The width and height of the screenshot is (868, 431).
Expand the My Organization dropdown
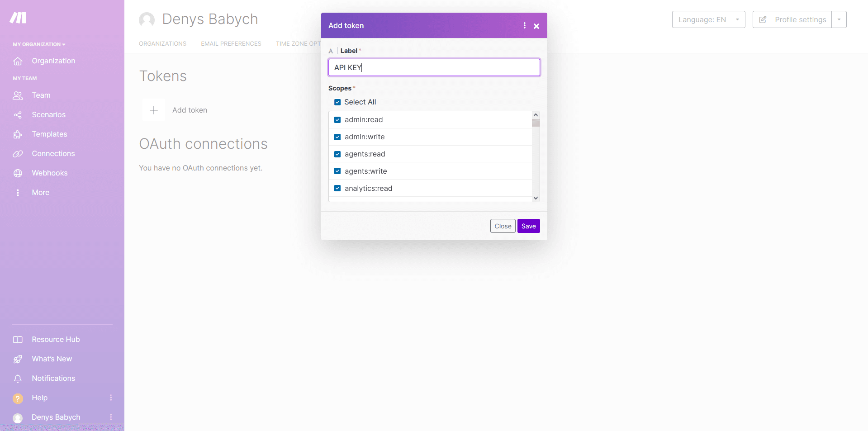39,44
